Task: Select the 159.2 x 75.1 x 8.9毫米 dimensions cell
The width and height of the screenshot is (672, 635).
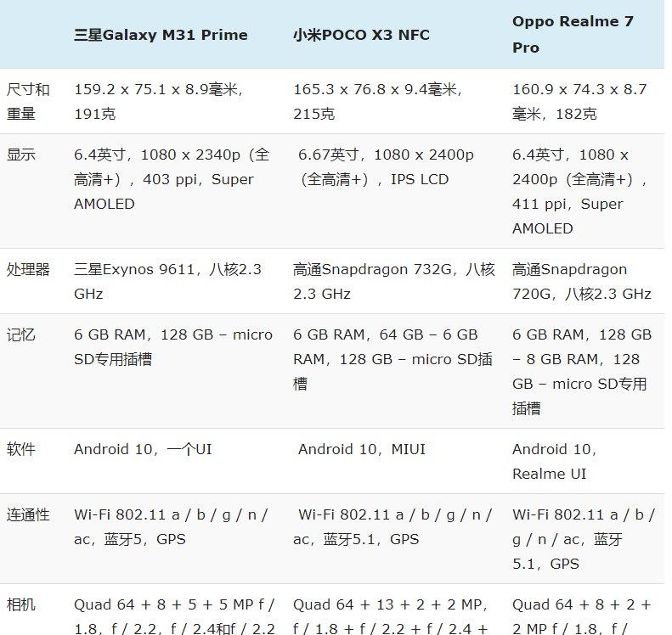Action: (x=159, y=102)
